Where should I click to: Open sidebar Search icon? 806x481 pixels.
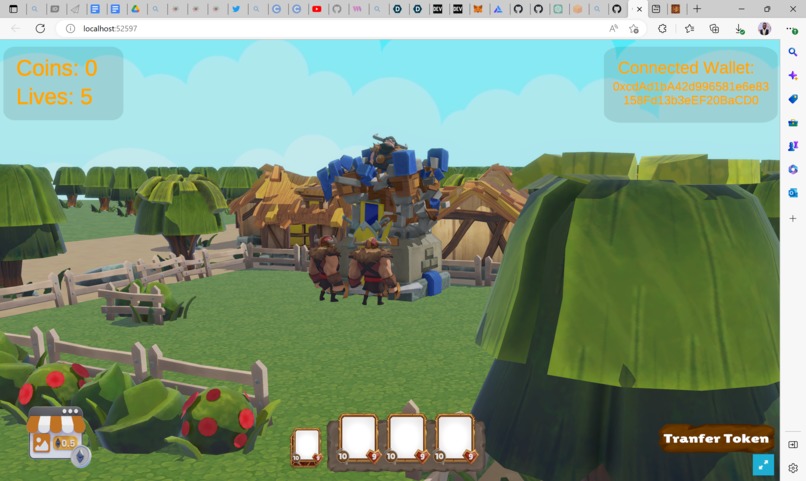[793, 52]
